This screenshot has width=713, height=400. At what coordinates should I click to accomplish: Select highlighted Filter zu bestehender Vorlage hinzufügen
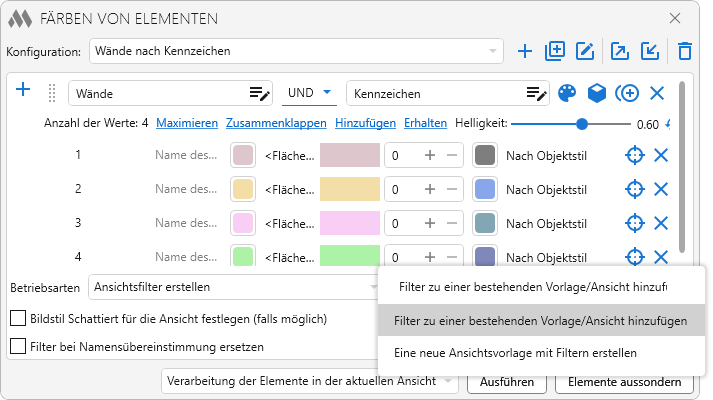pos(541,320)
